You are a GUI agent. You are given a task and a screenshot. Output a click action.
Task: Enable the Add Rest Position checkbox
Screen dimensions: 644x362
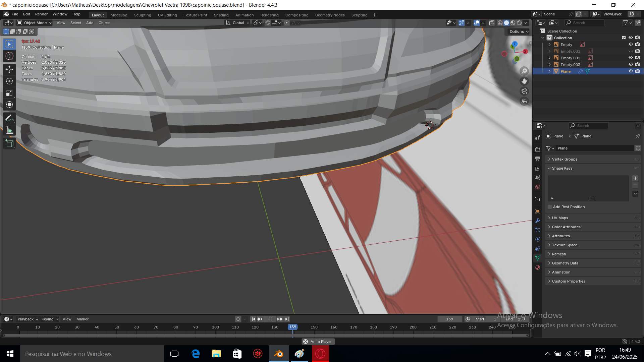point(550,207)
